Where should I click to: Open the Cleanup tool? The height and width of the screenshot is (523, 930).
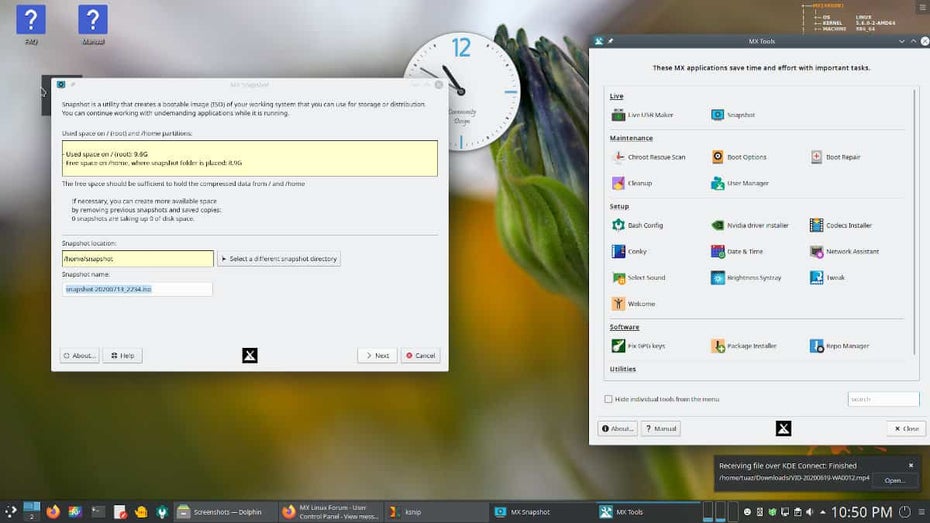(632, 183)
